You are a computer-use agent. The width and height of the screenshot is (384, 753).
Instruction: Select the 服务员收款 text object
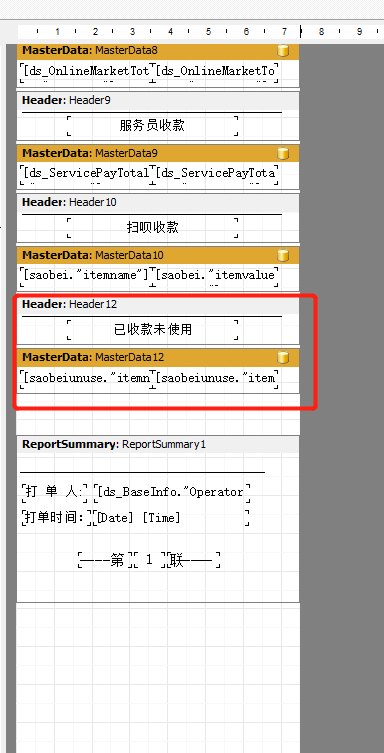(x=153, y=125)
